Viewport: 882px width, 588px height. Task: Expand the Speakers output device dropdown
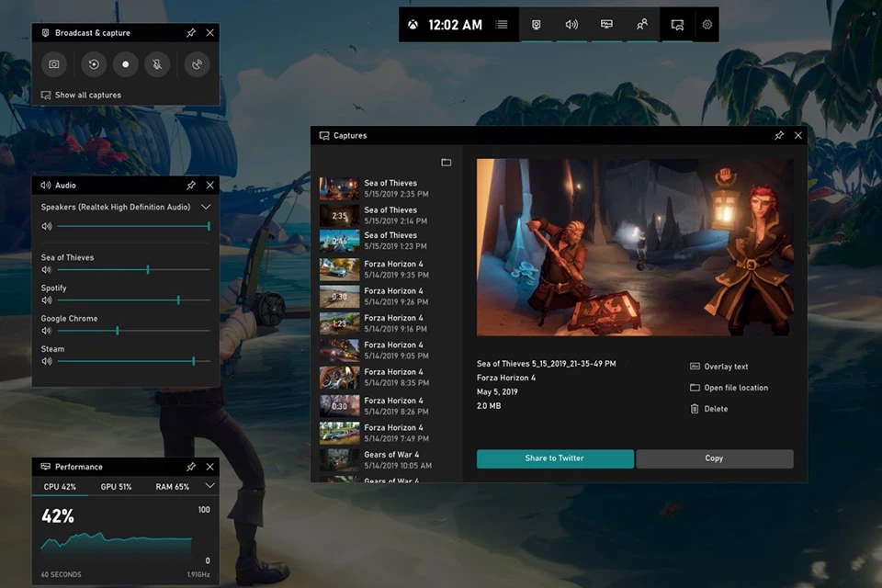(x=206, y=208)
